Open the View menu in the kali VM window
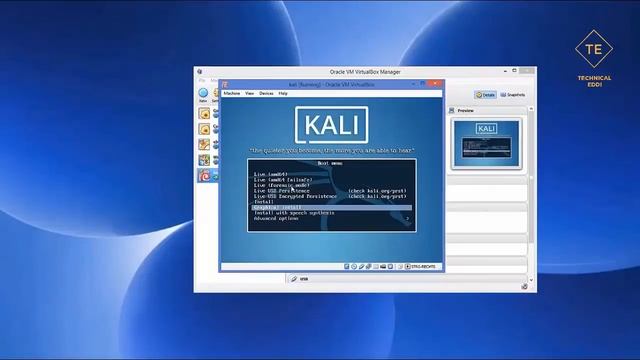640x360 pixels. pos(249,93)
